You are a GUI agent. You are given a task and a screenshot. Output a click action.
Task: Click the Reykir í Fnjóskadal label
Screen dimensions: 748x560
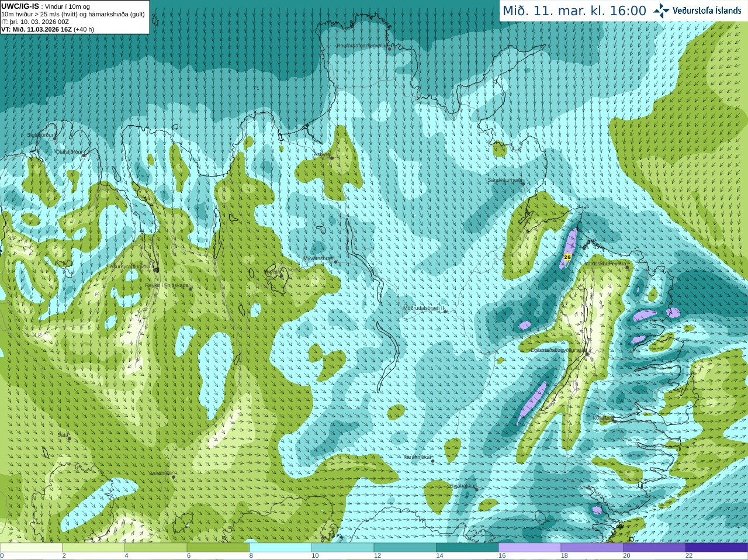tap(167, 285)
